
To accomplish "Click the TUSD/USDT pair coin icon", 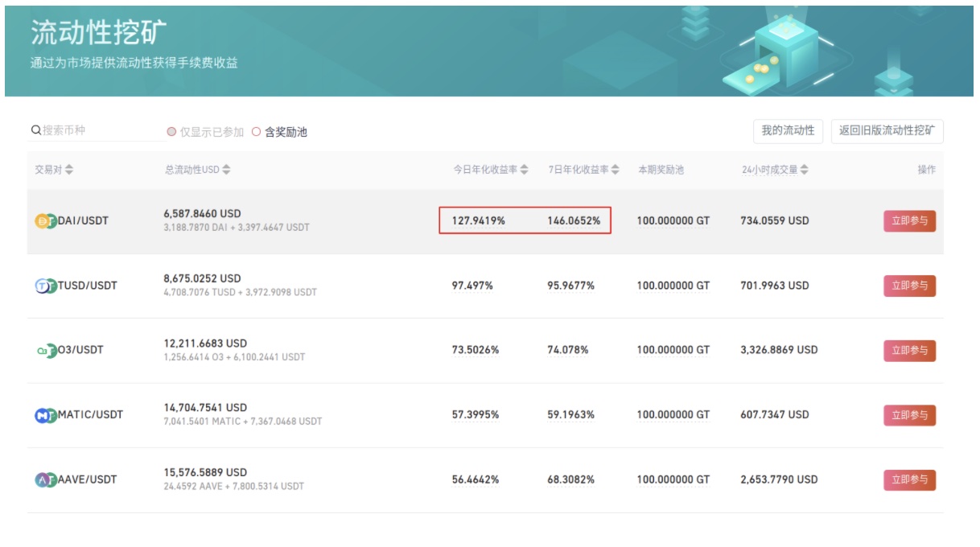I will (45, 286).
